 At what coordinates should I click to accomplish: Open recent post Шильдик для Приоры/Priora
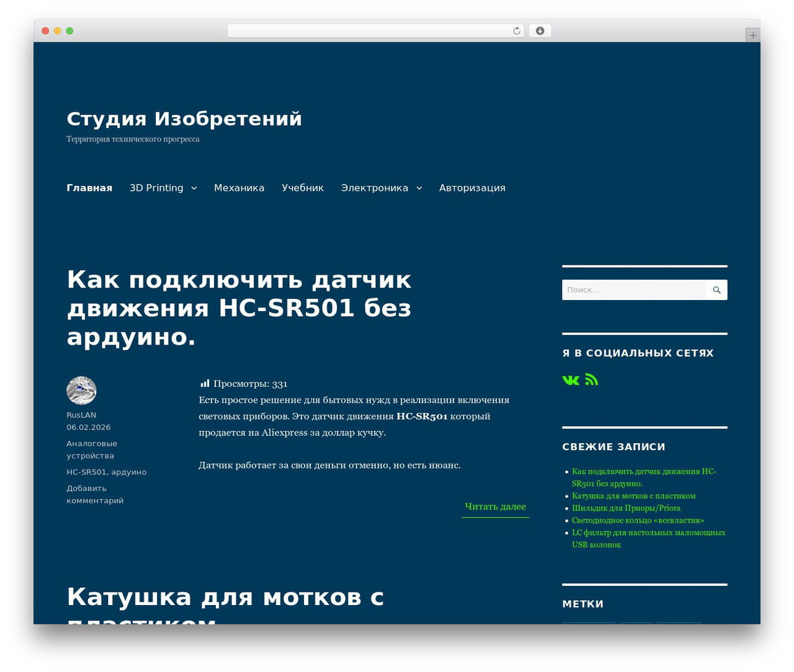626,508
